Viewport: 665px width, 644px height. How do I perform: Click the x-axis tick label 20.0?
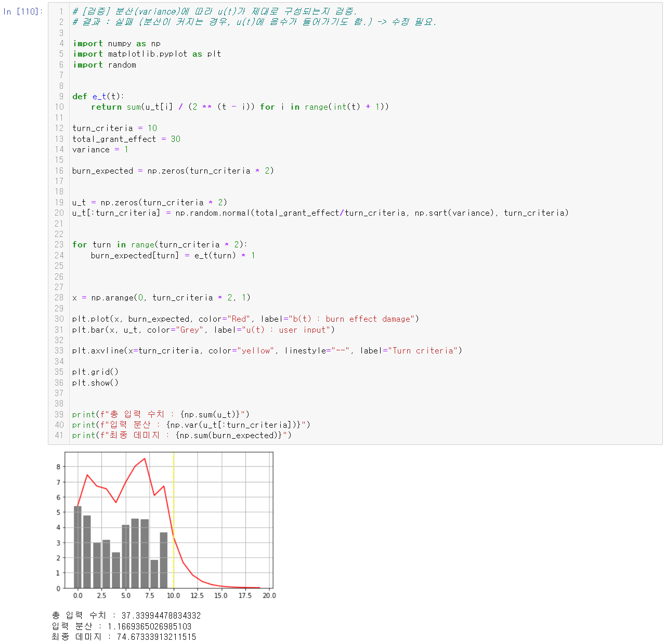(x=269, y=596)
